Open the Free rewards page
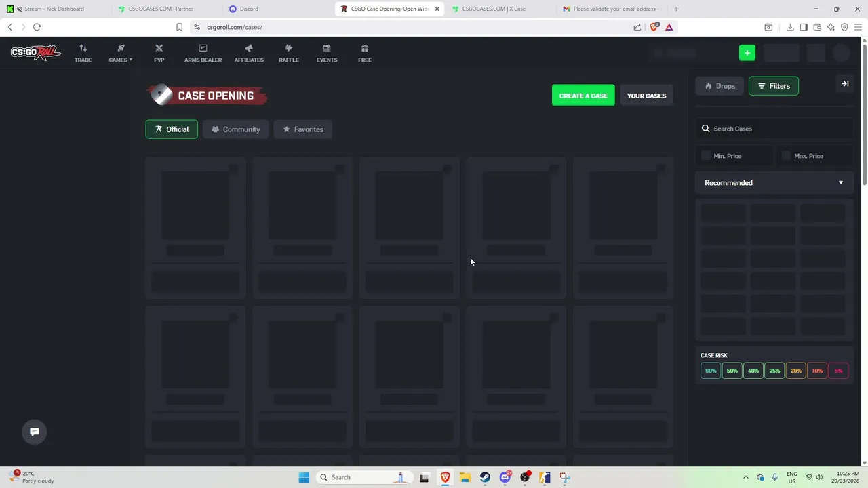This screenshot has width=868, height=488. pyautogui.click(x=365, y=53)
